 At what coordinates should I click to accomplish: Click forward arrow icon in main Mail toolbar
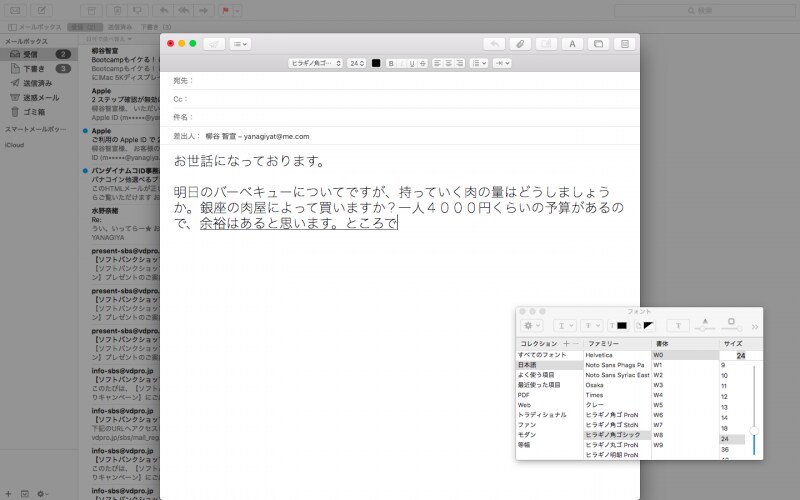pyautogui.click(x=204, y=10)
